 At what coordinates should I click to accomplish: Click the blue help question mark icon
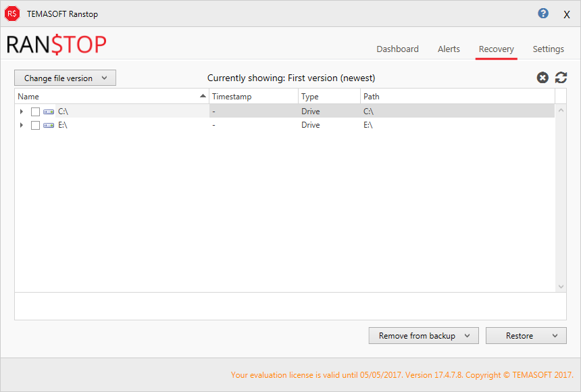coord(543,14)
